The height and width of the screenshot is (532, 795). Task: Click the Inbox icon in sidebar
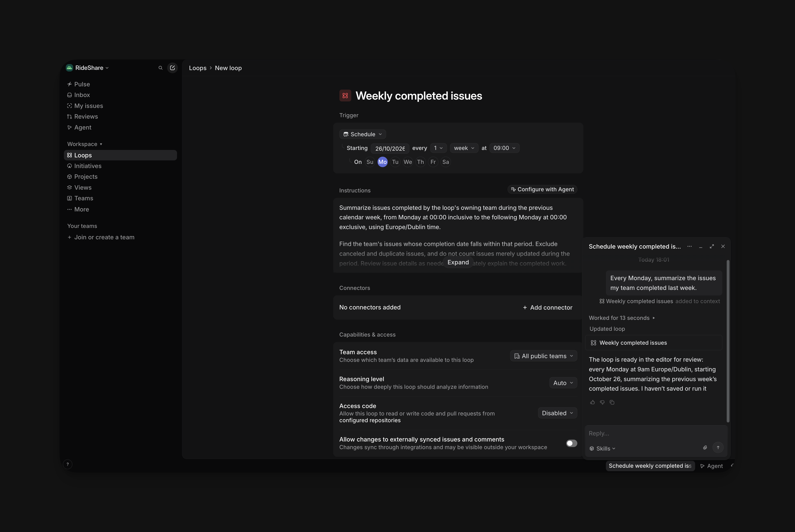click(x=70, y=95)
